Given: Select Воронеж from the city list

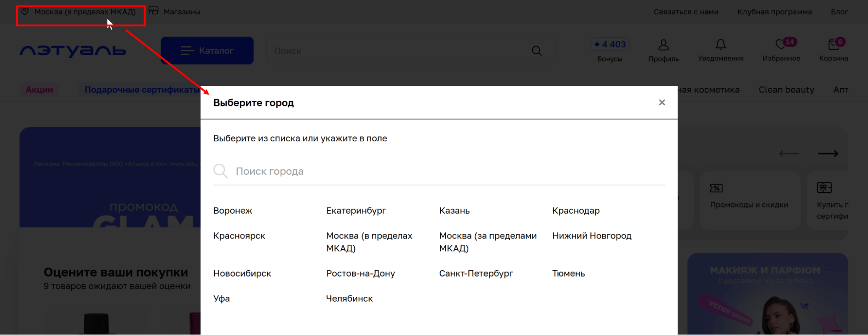Looking at the screenshot, I should (x=233, y=211).
